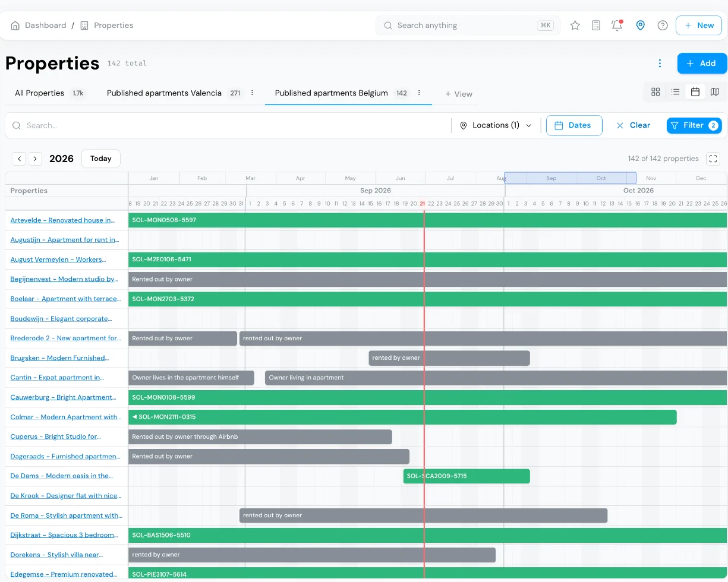Switch to grid view
Viewport: 728px width, 582px height.
point(655,92)
